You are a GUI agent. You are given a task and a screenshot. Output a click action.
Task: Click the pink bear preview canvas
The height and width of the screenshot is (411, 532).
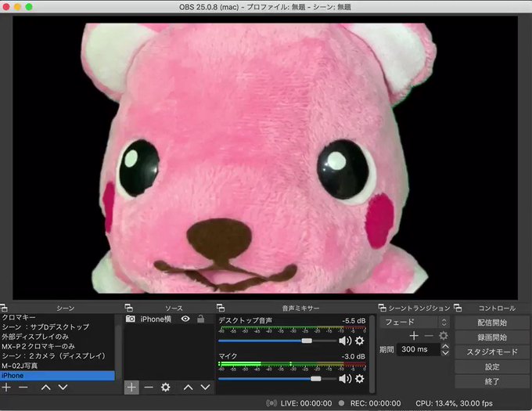(265, 157)
